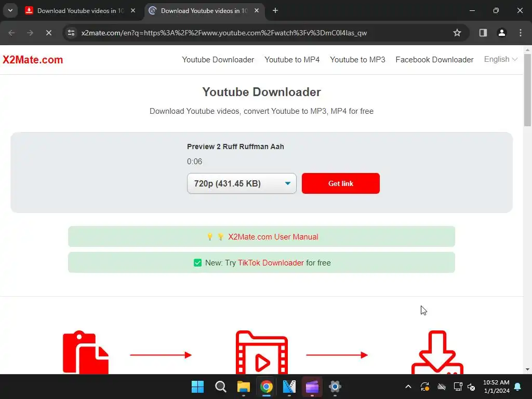532x399 pixels.
Task: Open a new browser tab
Action: point(275,10)
